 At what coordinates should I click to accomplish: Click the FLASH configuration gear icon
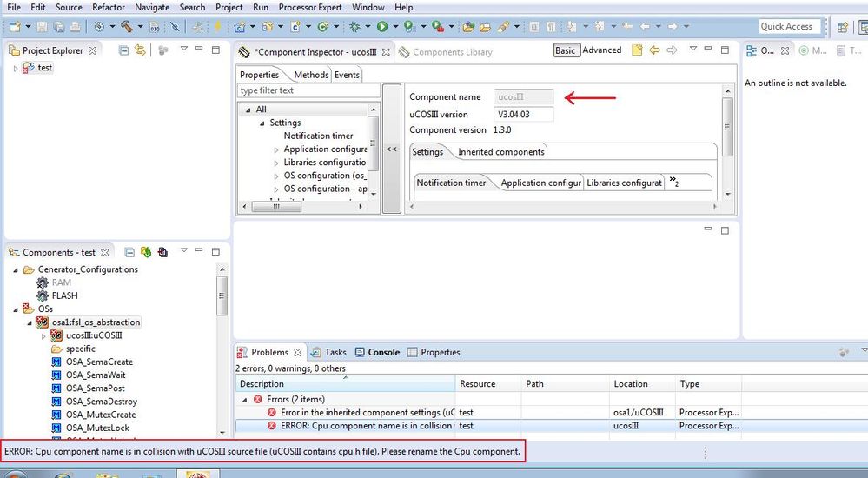tap(43, 295)
